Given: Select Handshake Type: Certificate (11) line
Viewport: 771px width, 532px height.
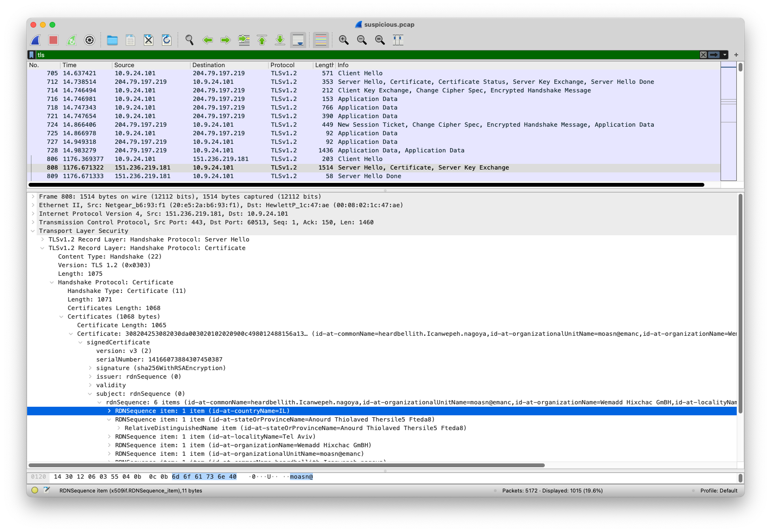Looking at the screenshot, I should click(382, 291).
